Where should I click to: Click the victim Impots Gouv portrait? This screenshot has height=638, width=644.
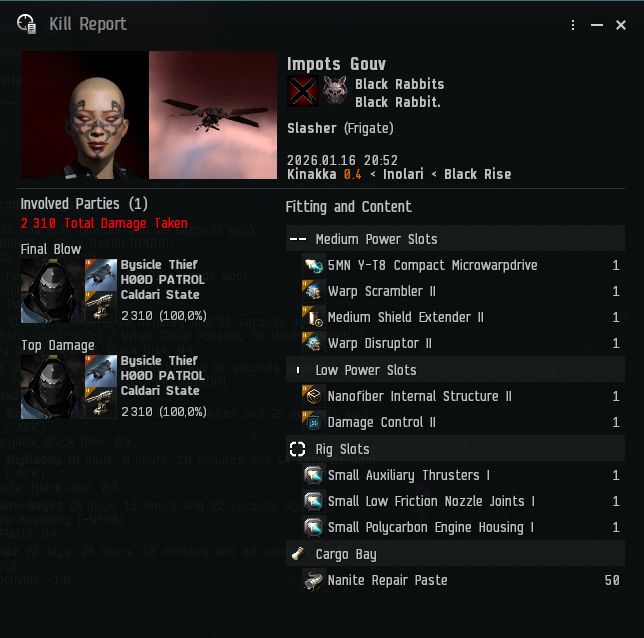(x=85, y=115)
